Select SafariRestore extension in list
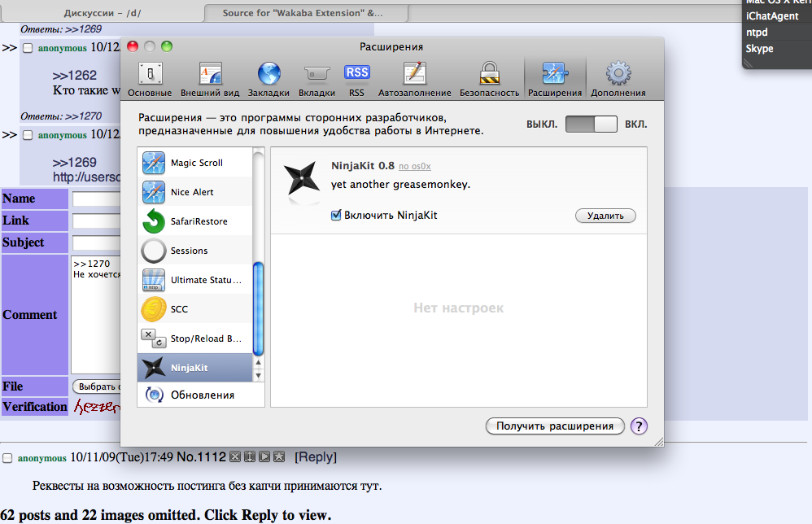This screenshot has width=812, height=524. tap(195, 221)
